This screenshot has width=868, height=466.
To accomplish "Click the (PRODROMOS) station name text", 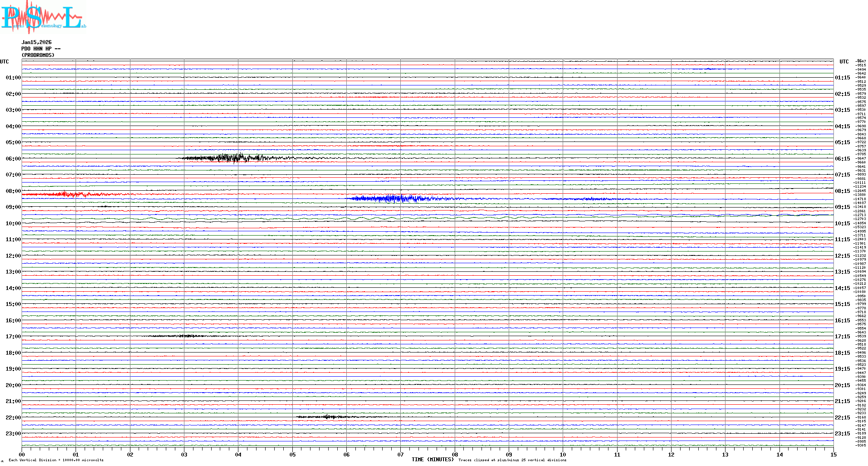I will click(x=38, y=55).
